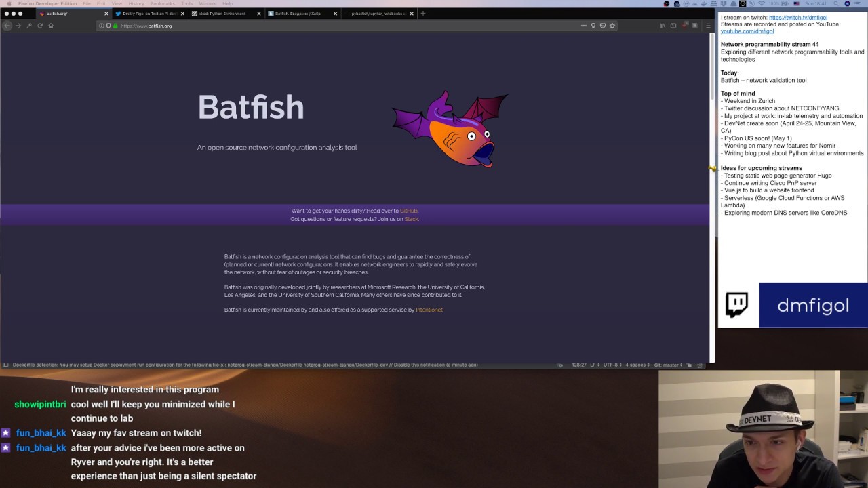The width and height of the screenshot is (868, 488).
Task: Open the Bookmarks menu
Action: click(163, 3)
